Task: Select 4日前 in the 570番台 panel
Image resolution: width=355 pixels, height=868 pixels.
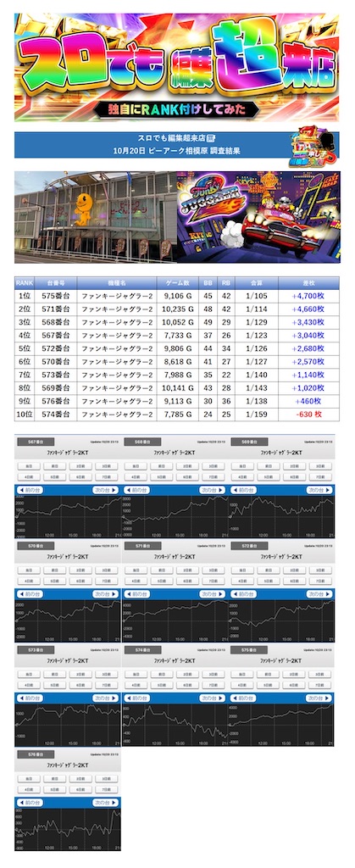Action: coord(29,581)
